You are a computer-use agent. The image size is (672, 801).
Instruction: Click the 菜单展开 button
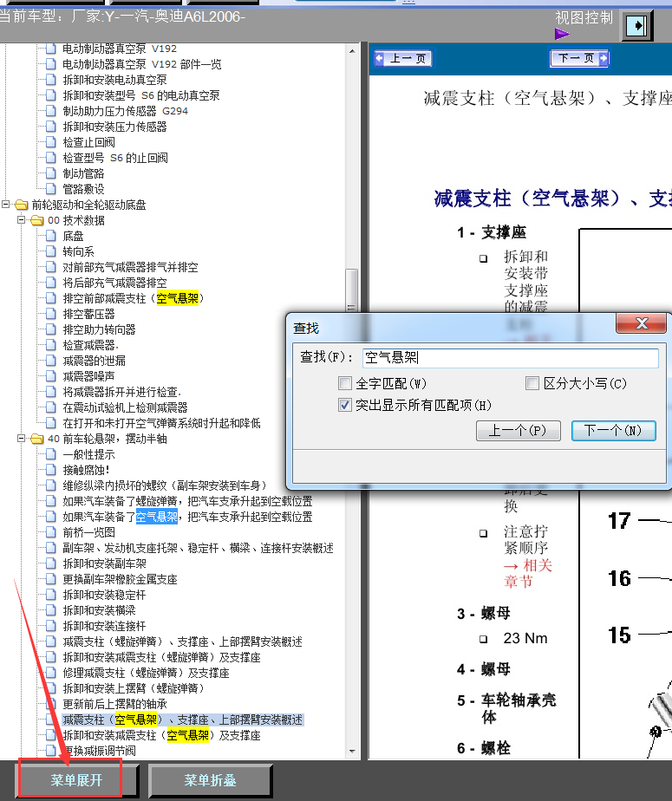tap(76, 780)
